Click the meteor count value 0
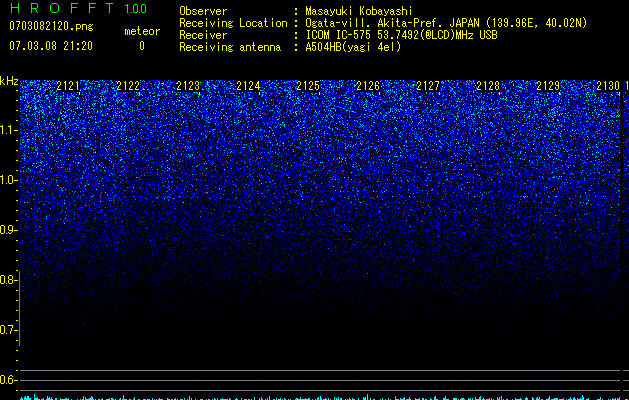Image resolution: width=629 pixels, height=400 pixels. tap(142, 46)
